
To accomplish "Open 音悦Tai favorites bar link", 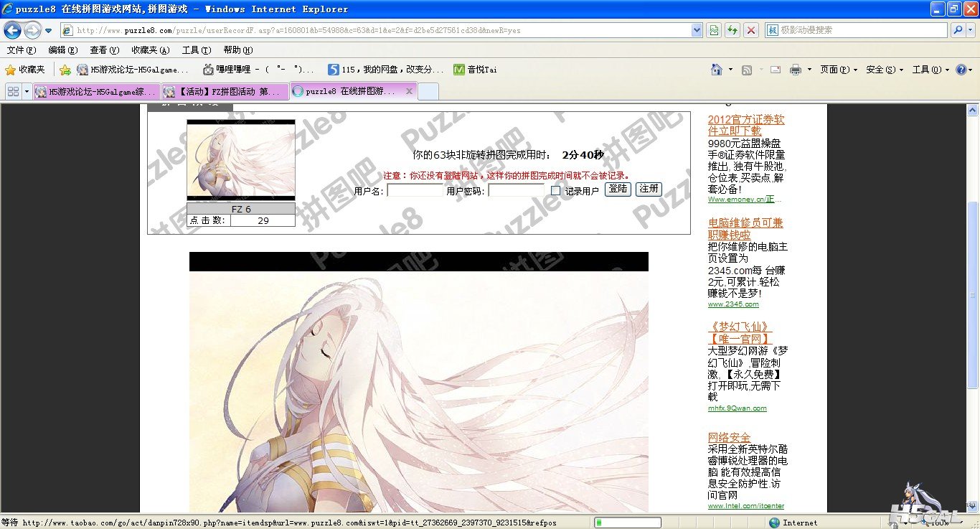I will [475, 70].
